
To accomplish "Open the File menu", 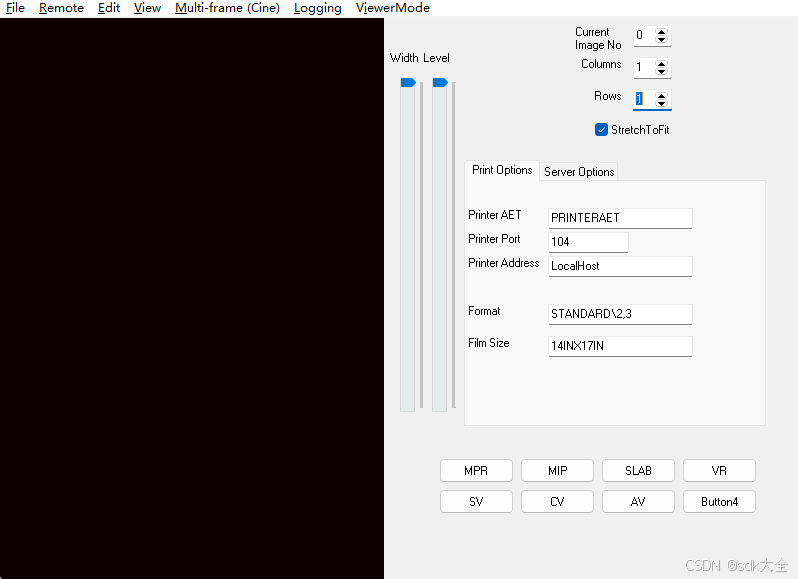I will [15, 8].
